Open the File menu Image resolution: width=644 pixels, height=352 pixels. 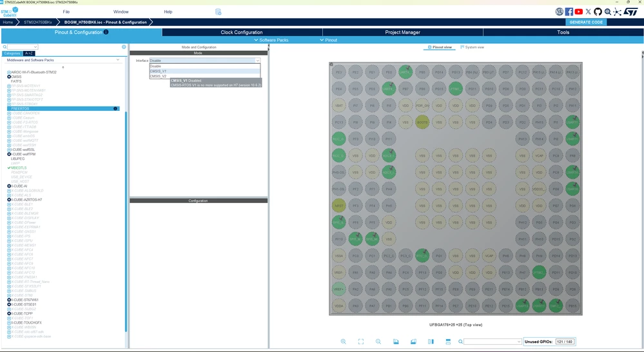click(x=66, y=12)
